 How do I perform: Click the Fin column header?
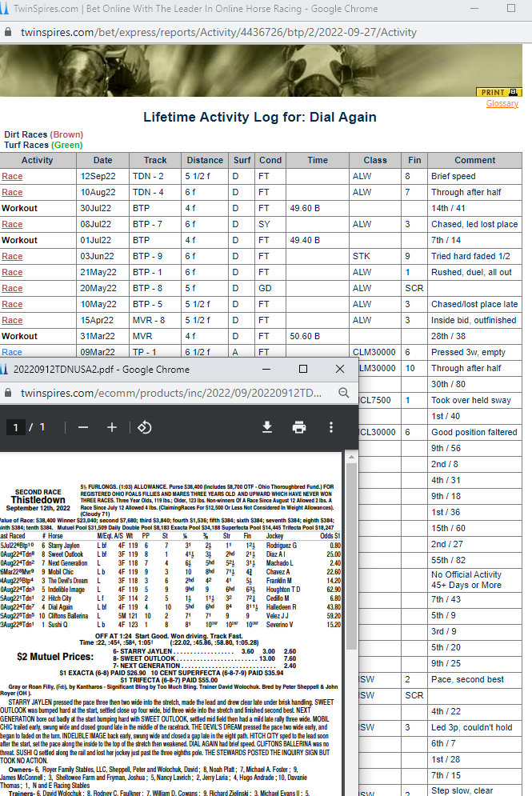pyautogui.click(x=414, y=160)
